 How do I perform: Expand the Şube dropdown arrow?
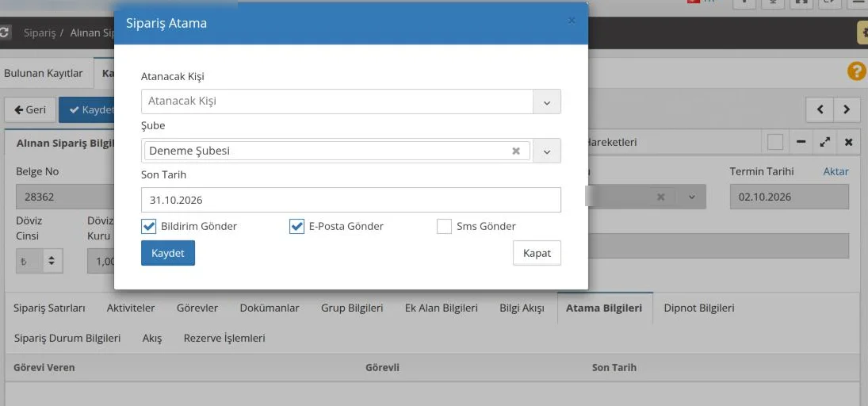click(x=546, y=151)
